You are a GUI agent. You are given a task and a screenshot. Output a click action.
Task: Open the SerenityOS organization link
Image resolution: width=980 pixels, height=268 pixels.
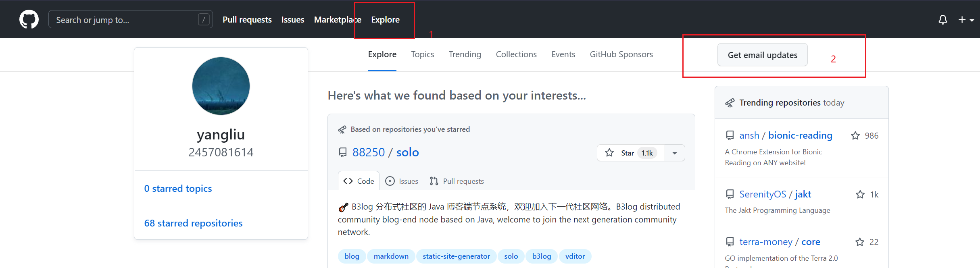[x=763, y=194]
